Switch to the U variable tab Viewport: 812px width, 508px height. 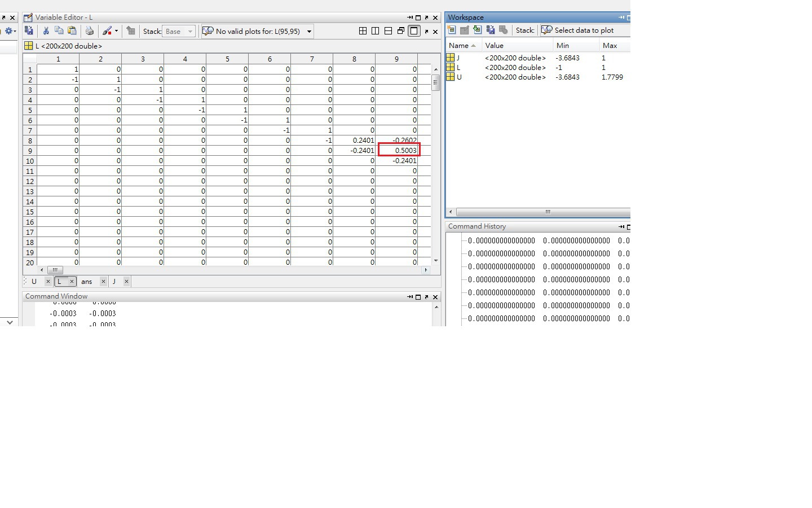34,281
